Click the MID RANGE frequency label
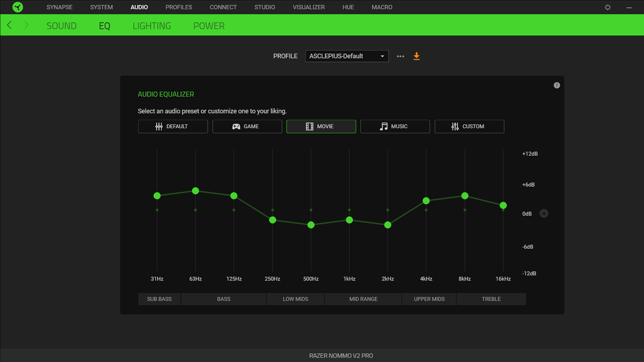The height and width of the screenshot is (362, 644). pyautogui.click(x=363, y=299)
